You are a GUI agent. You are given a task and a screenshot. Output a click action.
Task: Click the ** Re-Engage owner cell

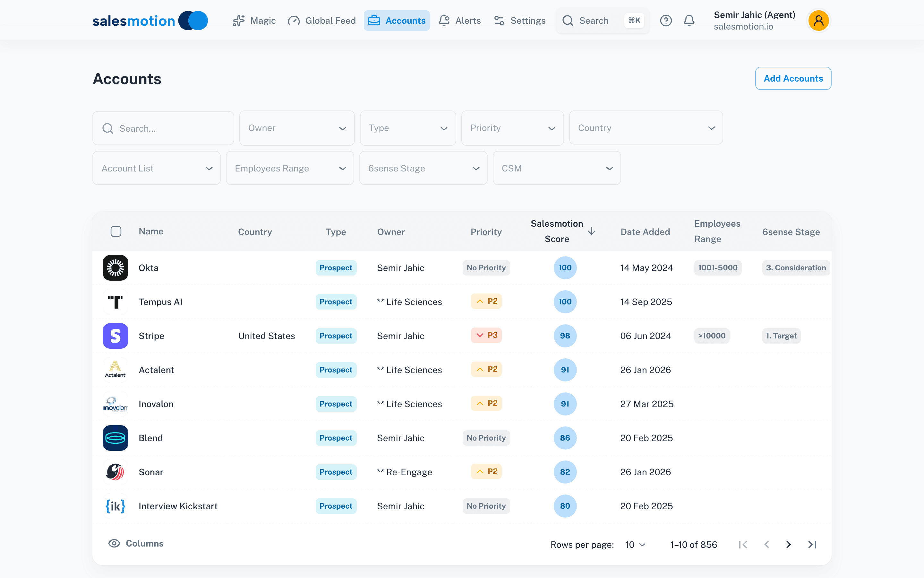click(x=404, y=472)
